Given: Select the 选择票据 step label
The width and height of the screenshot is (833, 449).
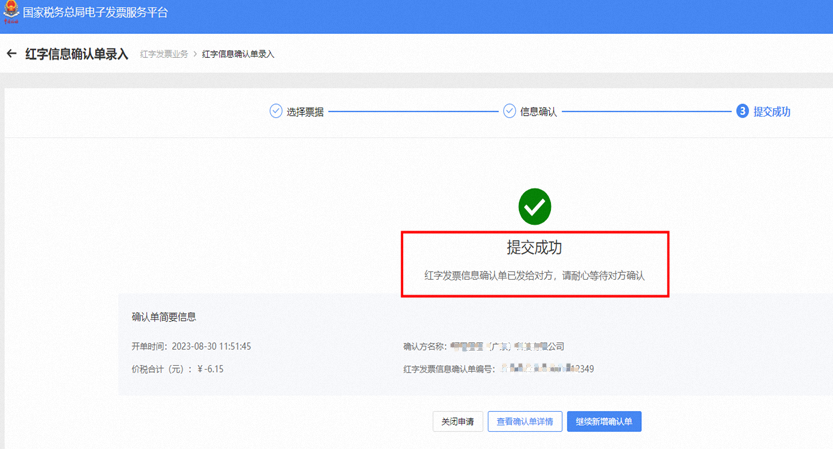Looking at the screenshot, I should click(x=305, y=112).
